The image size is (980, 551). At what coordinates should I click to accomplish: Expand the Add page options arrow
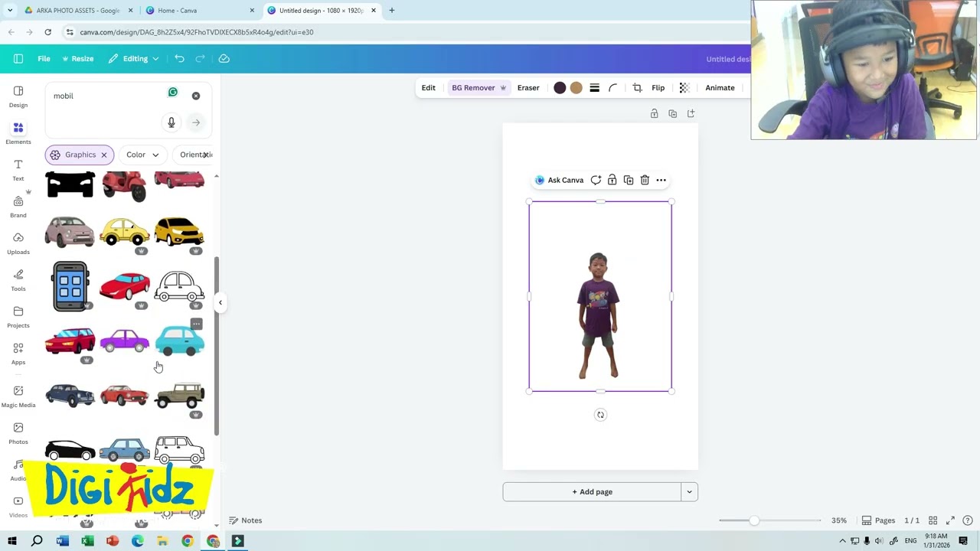click(689, 492)
